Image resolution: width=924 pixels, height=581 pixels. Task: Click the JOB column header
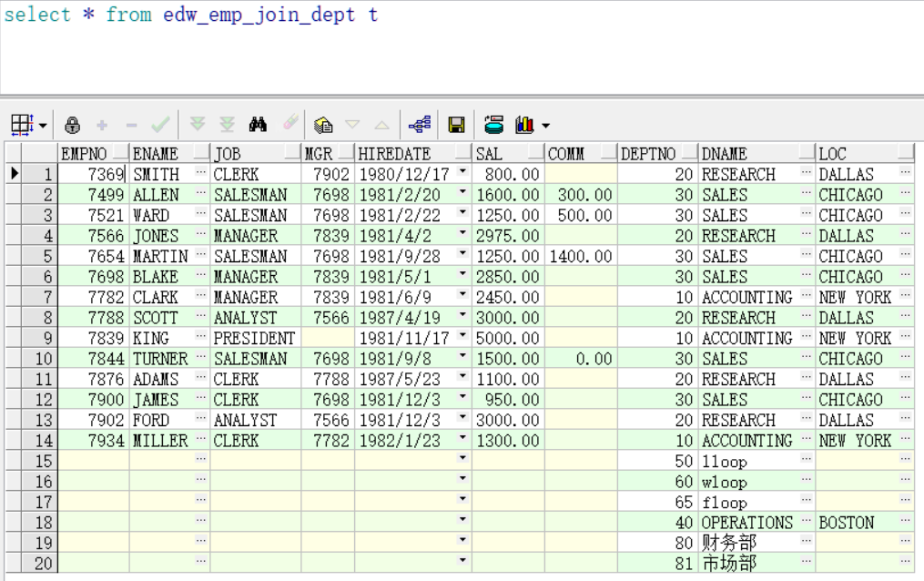[256, 154]
